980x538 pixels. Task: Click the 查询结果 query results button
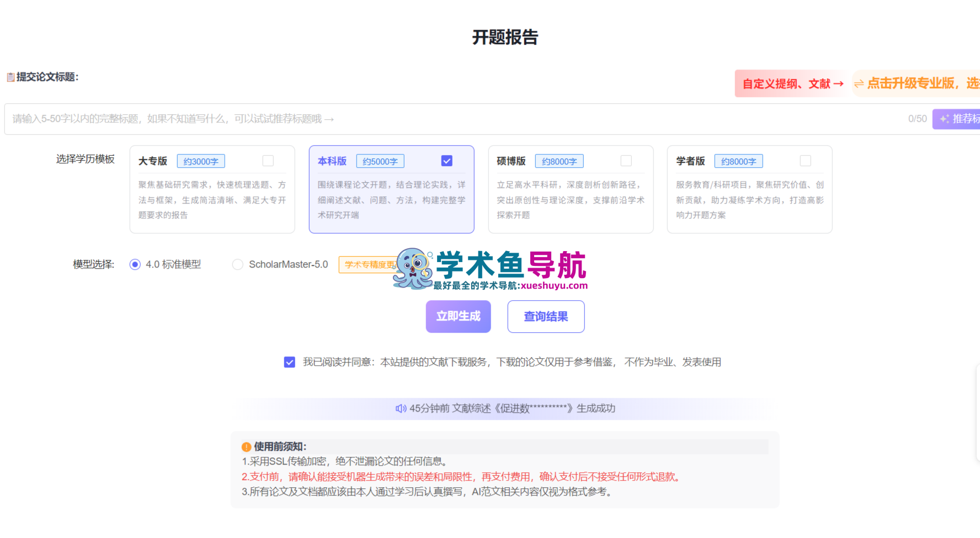(x=546, y=316)
